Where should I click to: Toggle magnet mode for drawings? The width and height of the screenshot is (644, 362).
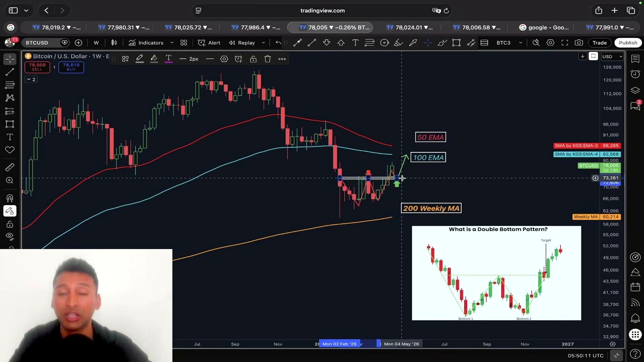click(x=10, y=198)
